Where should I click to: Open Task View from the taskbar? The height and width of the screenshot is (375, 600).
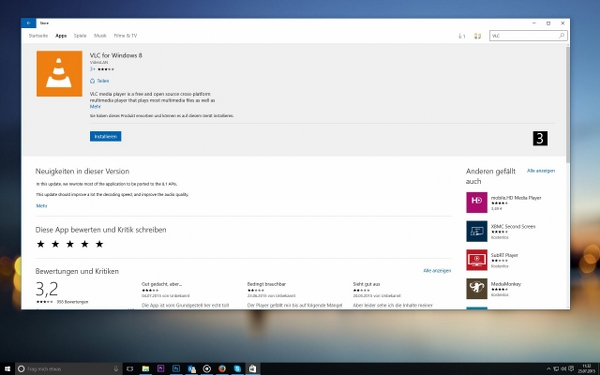(130, 369)
